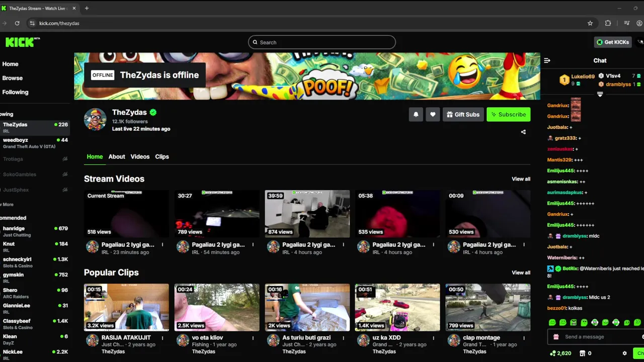The width and height of the screenshot is (644, 362).
Task: Follow TheZydas with the heart button
Action: click(x=433, y=115)
